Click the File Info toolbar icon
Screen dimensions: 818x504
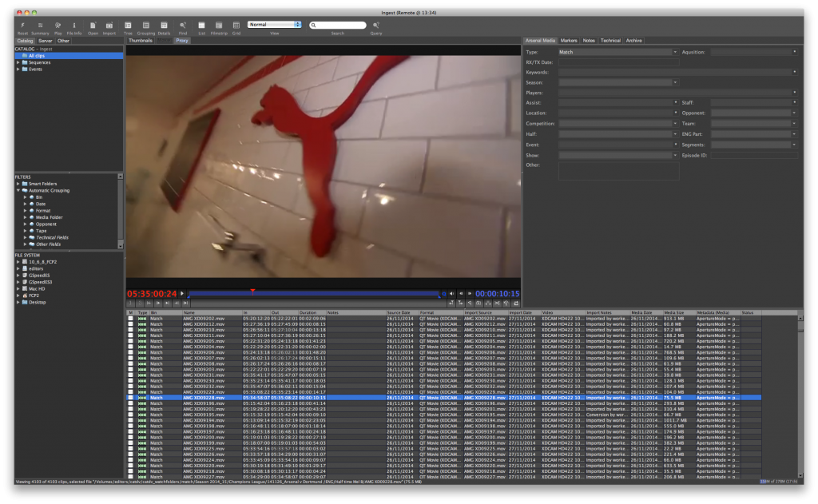74,26
